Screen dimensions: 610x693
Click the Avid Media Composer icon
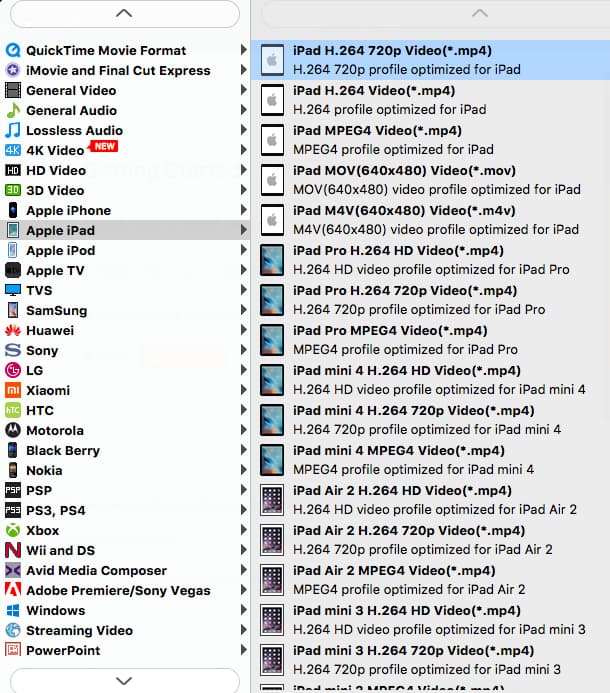tap(13, 570)
